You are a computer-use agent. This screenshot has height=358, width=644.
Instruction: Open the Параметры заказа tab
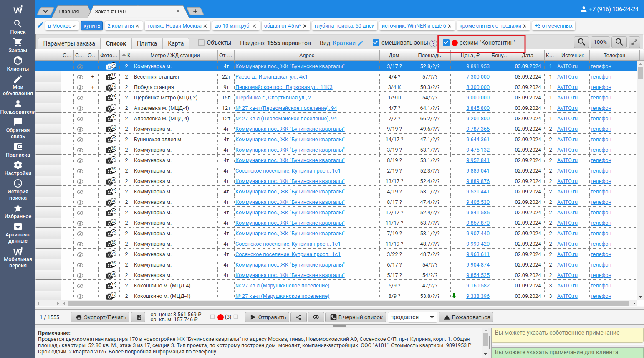tap(69, 43)
